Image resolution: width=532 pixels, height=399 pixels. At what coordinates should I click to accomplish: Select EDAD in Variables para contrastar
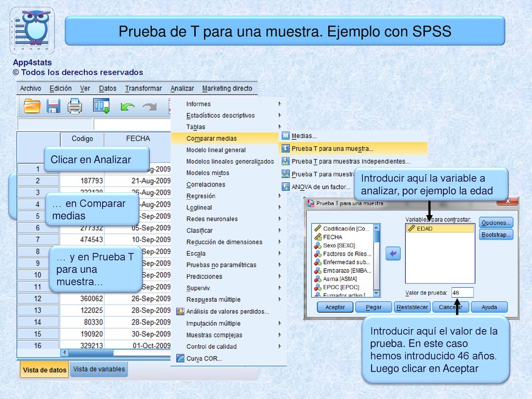coord(440,229)
